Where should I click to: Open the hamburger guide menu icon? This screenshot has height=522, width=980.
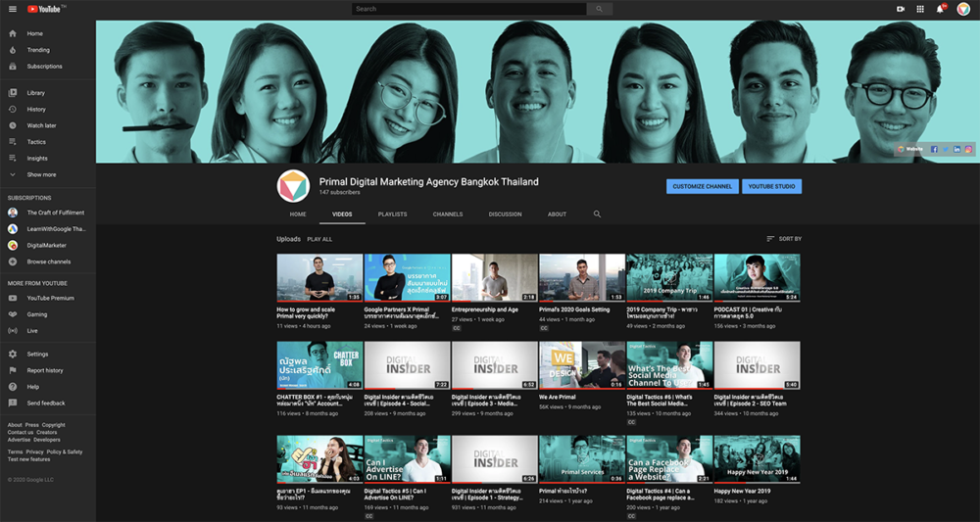click(13, 9)
